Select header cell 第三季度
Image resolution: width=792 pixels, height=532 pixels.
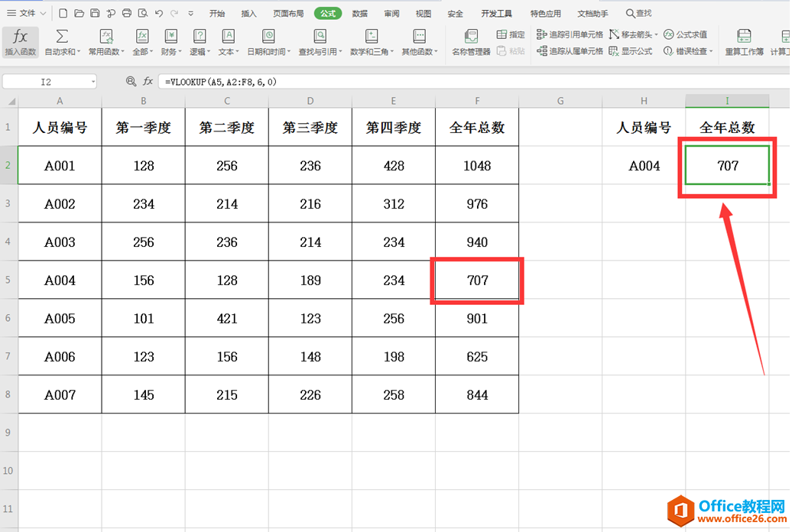click(x=310, y=128)
